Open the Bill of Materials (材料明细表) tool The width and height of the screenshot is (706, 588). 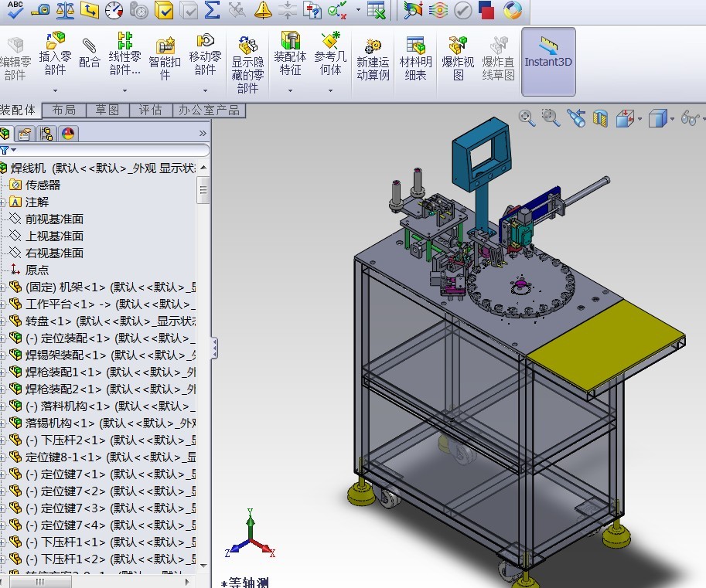[x=415, y=59]
